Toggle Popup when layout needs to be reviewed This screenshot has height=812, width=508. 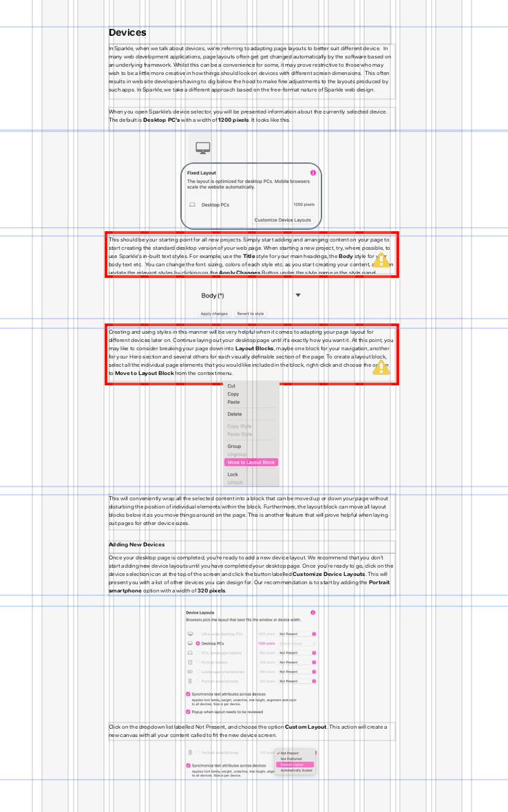pyautogui.click(x=188, y=712)
